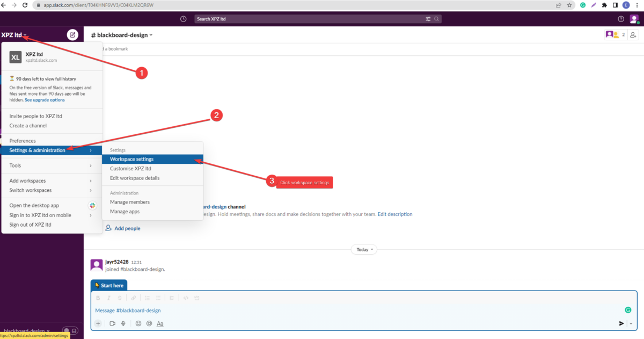The height and width of the screenshot is (339, 644).
Task: Select Workspace settings menu item
Action: (131, 159)
